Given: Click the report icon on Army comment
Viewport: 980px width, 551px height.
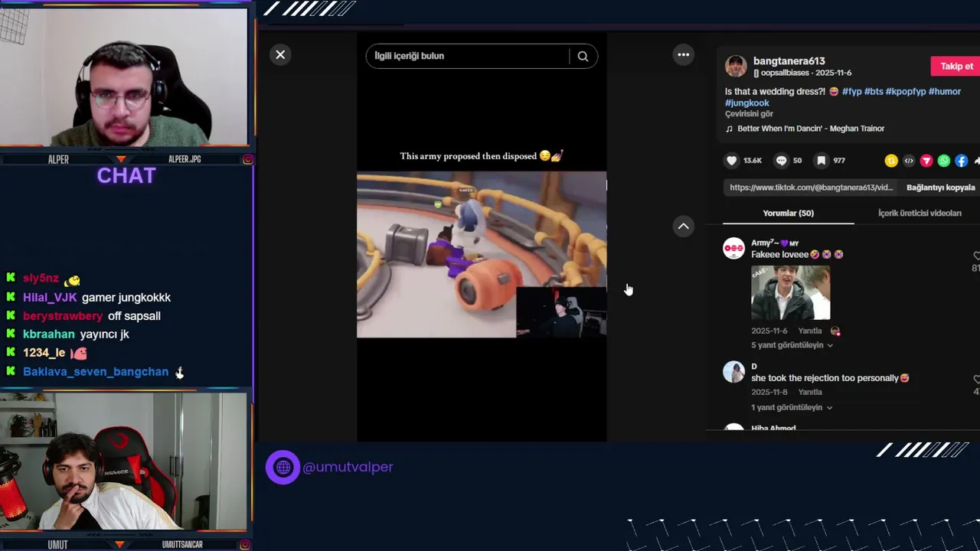Looking at the screenshot, I should tap(835, 331).
